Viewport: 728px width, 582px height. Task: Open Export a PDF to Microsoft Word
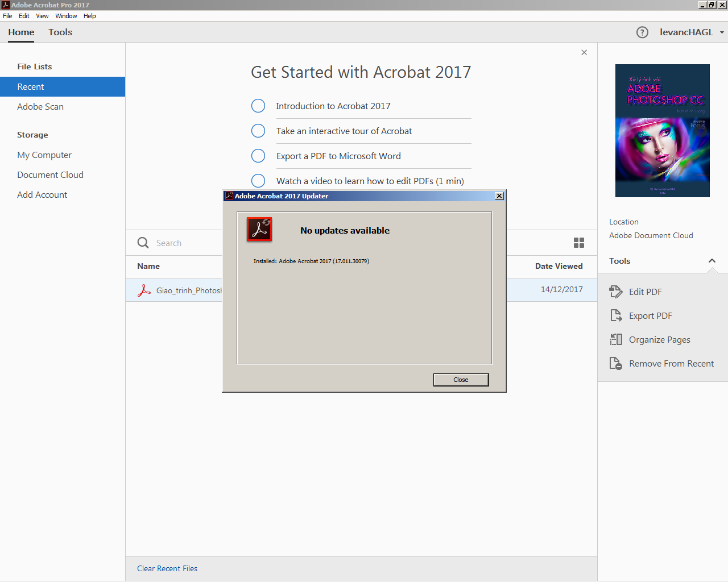click(x=338, y=156)
